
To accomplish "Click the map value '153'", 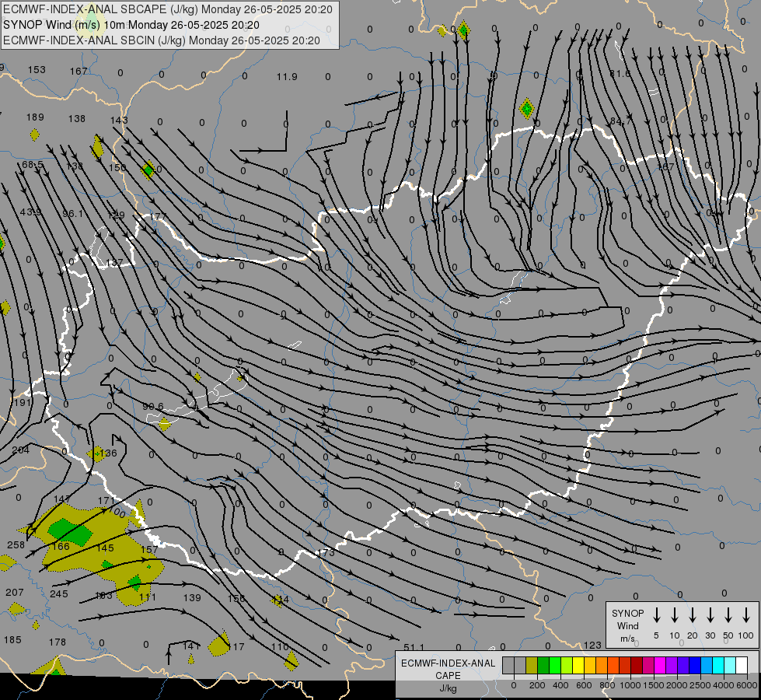I will point(37,69).
